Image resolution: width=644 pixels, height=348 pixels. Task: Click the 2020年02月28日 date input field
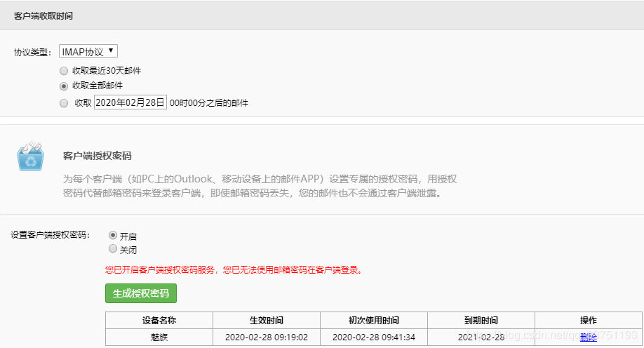130,102
